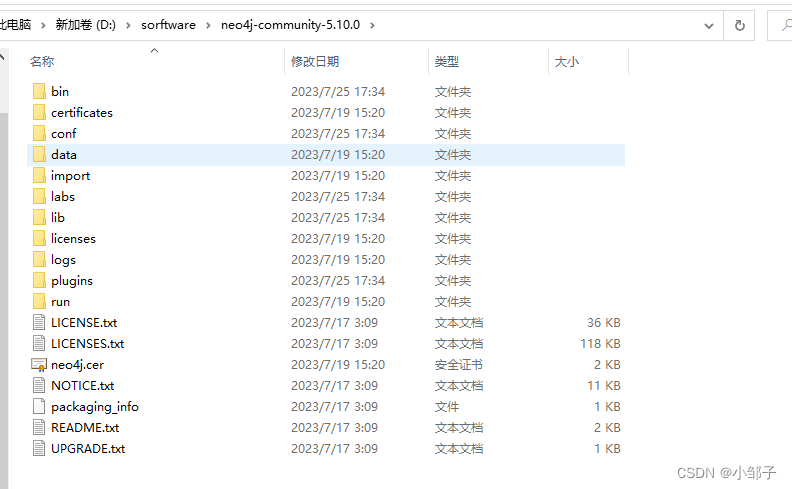Expand chevron after neo4j-community-5.10.0 breadcrumb
This screenshot has height=489, width=792.
[x=372, y=25]
